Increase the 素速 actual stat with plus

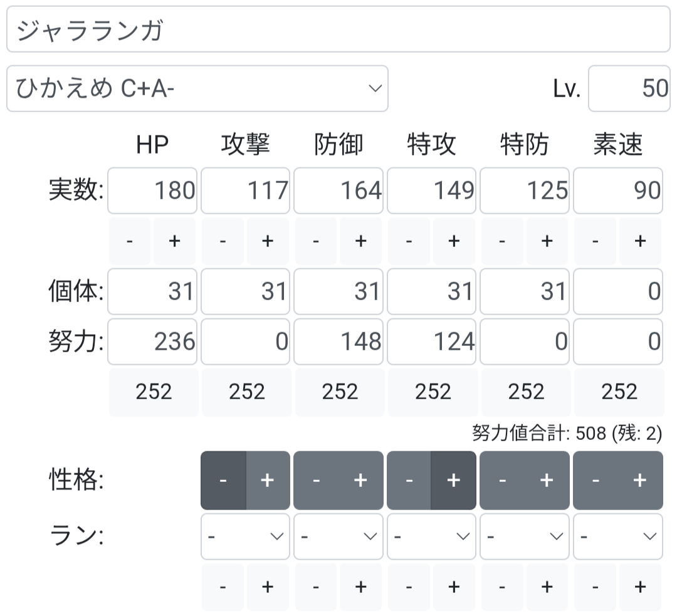coord(640,241)
